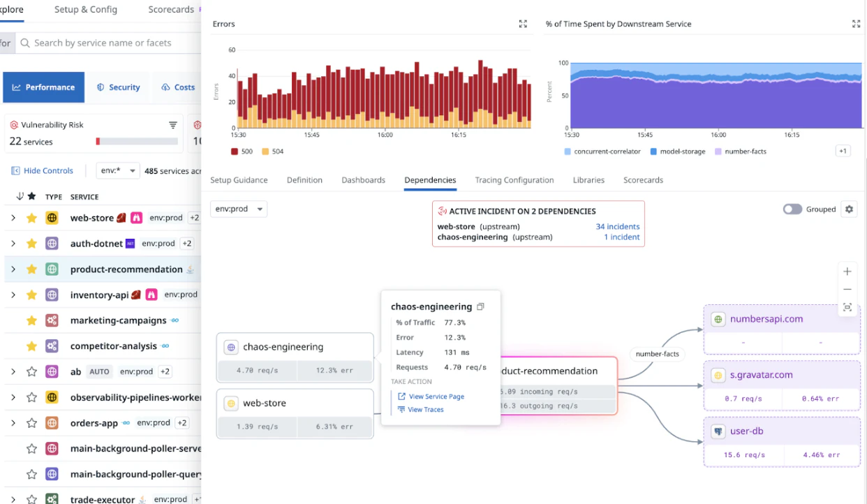This screenshot has width=867, height=504.
Task: Expand the inventory-api row
Action: click(13, 295)
